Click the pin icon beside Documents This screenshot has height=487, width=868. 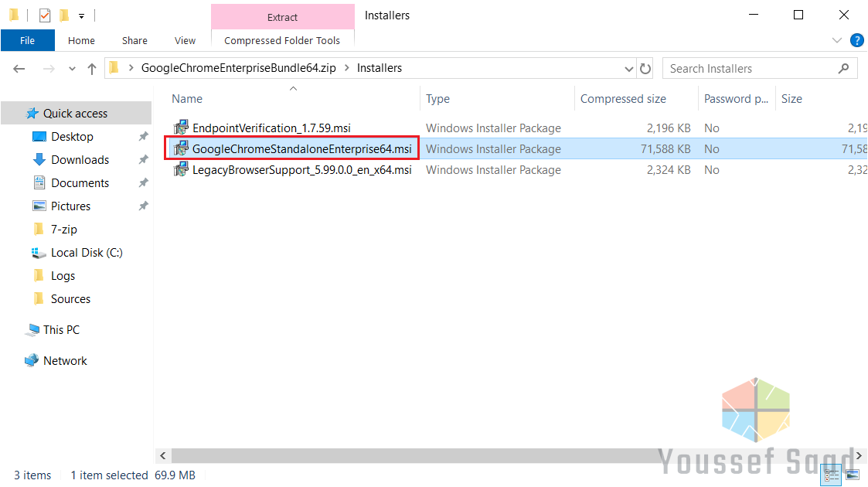click(143, 182)
